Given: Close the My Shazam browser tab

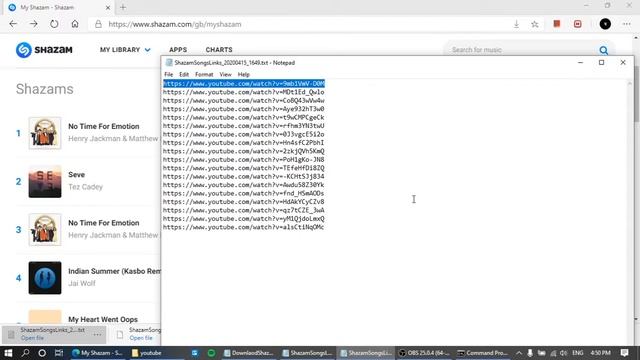Looking at the screenshot, I should click(x=108, y=7).
